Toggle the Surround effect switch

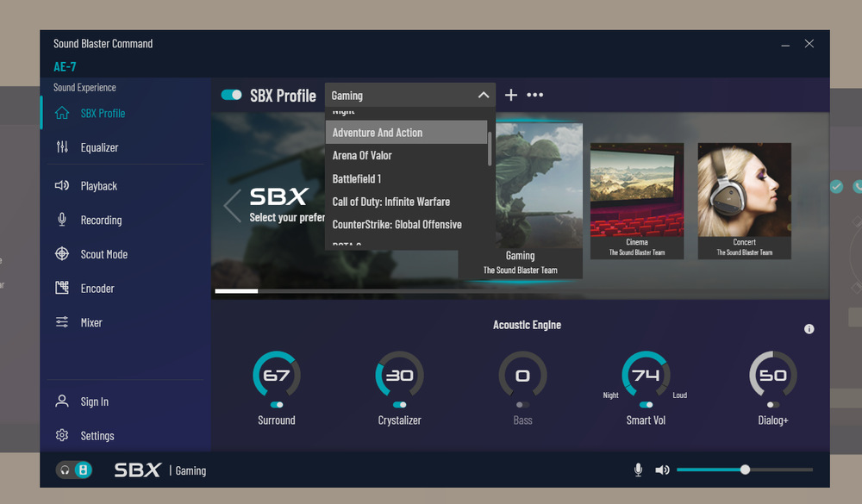click(277, 405)
